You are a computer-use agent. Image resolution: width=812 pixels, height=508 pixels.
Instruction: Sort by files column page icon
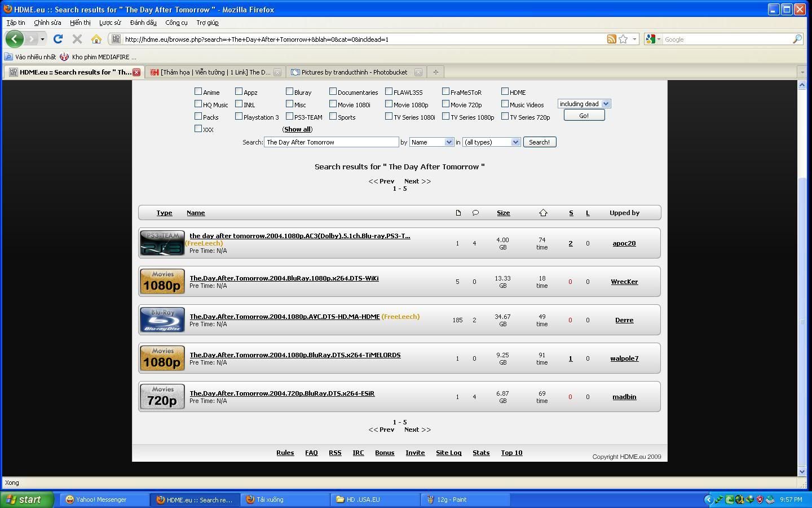point(458,213)
